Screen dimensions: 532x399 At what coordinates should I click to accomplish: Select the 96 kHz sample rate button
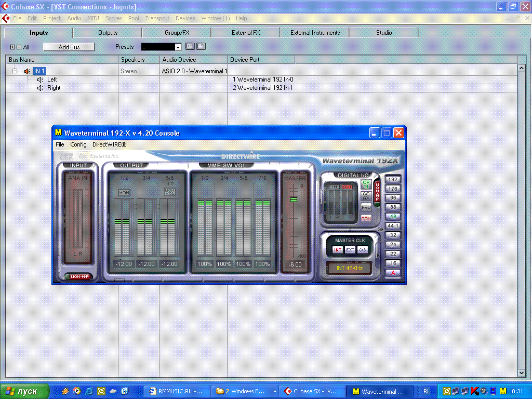click(393, 198)
